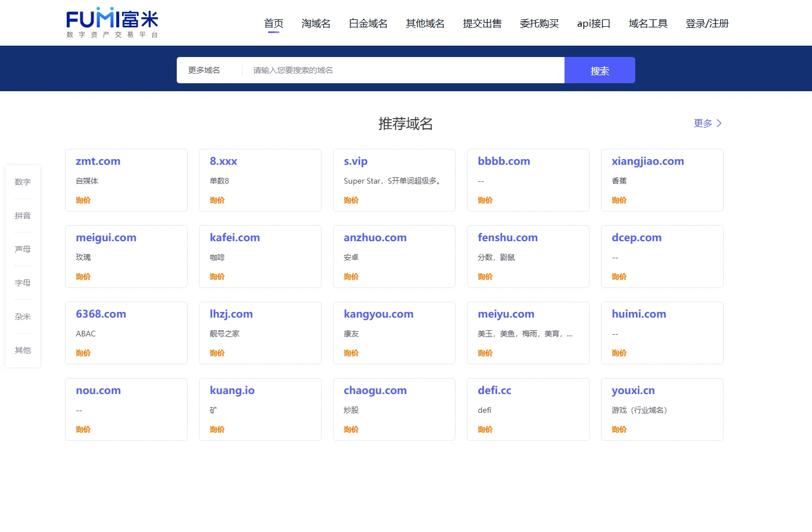Select 声母 in the side category list

tap(23, 249)
